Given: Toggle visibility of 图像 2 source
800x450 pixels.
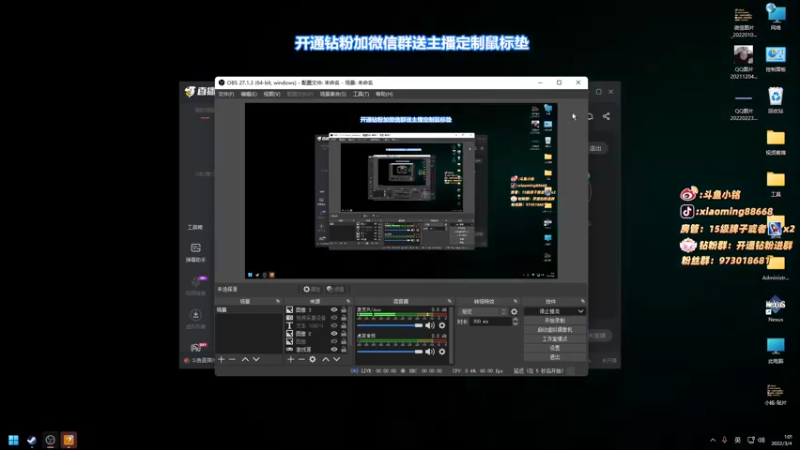Looking at the screenshot, I should tap(334, 334).
